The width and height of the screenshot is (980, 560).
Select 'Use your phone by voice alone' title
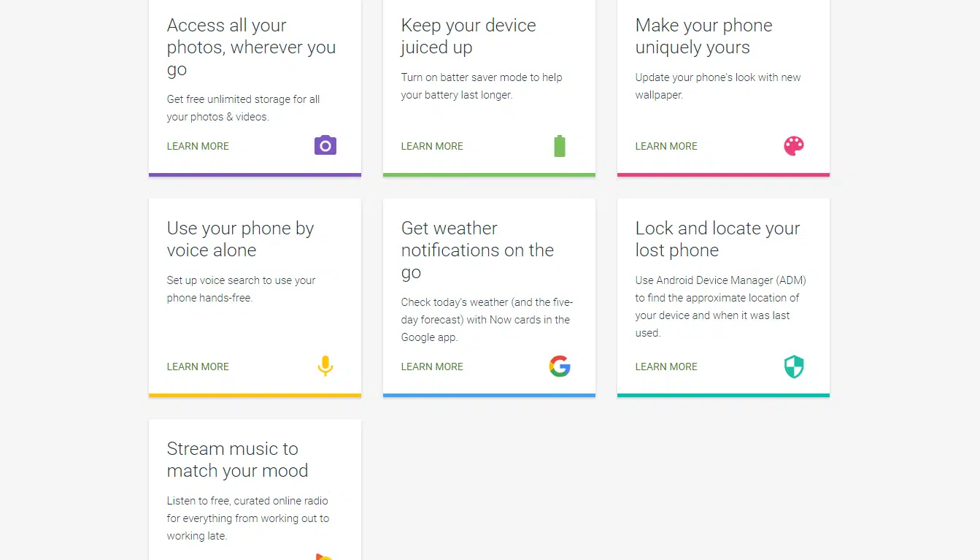click(x=240, y=239)
